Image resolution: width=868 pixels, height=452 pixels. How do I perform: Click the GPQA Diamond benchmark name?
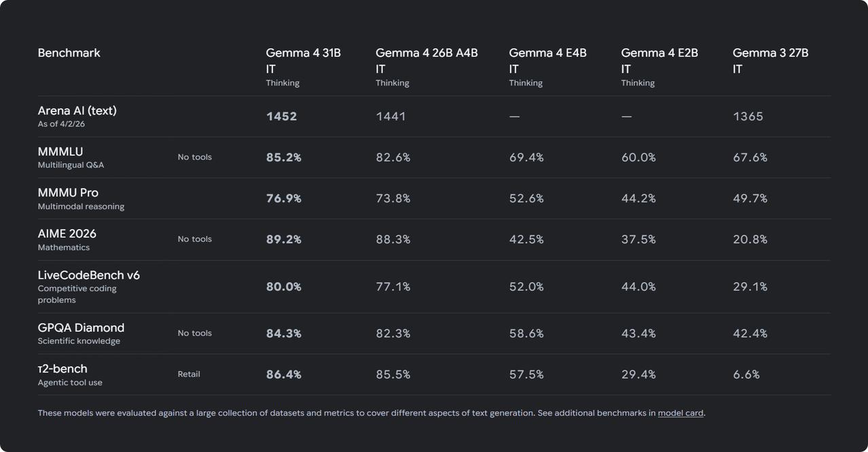coord(81,328)
